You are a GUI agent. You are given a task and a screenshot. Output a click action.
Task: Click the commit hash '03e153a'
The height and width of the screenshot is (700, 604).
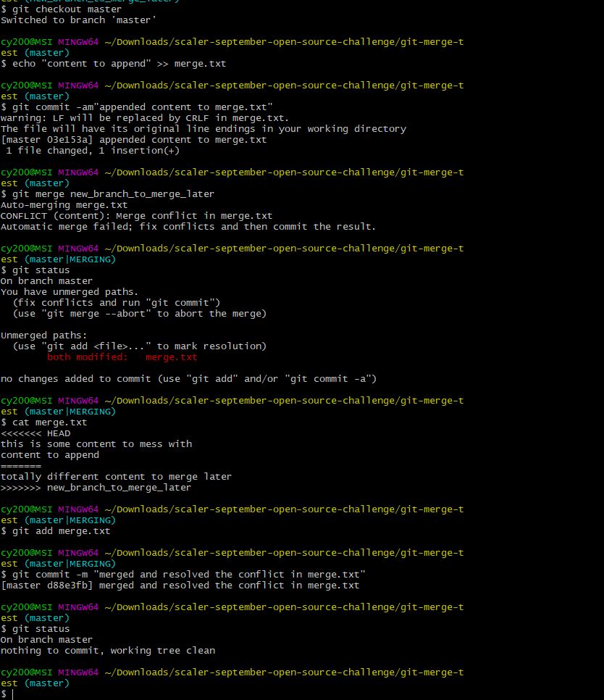tap(68, 140)
